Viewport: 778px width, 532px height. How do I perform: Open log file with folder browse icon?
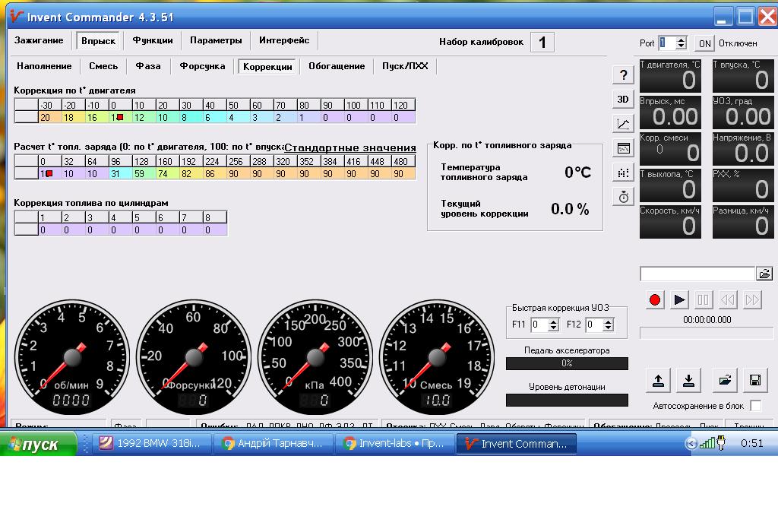(764, 274)
